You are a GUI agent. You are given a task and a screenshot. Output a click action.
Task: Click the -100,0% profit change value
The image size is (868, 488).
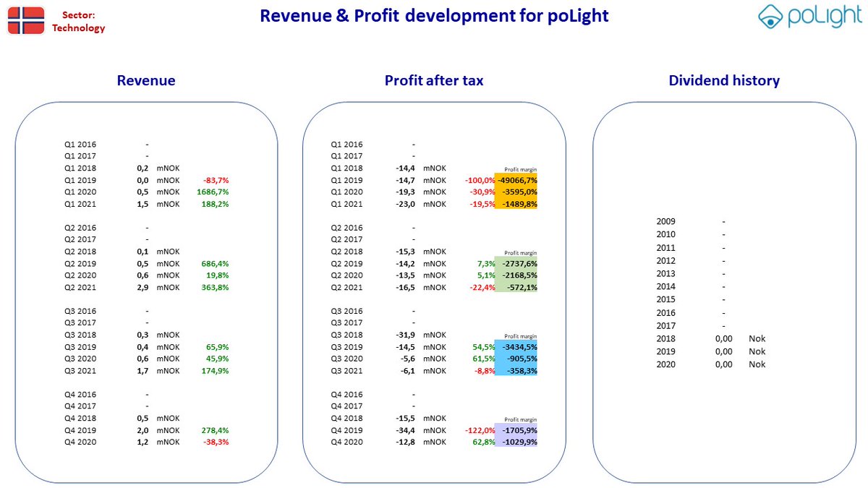(481, 180)
